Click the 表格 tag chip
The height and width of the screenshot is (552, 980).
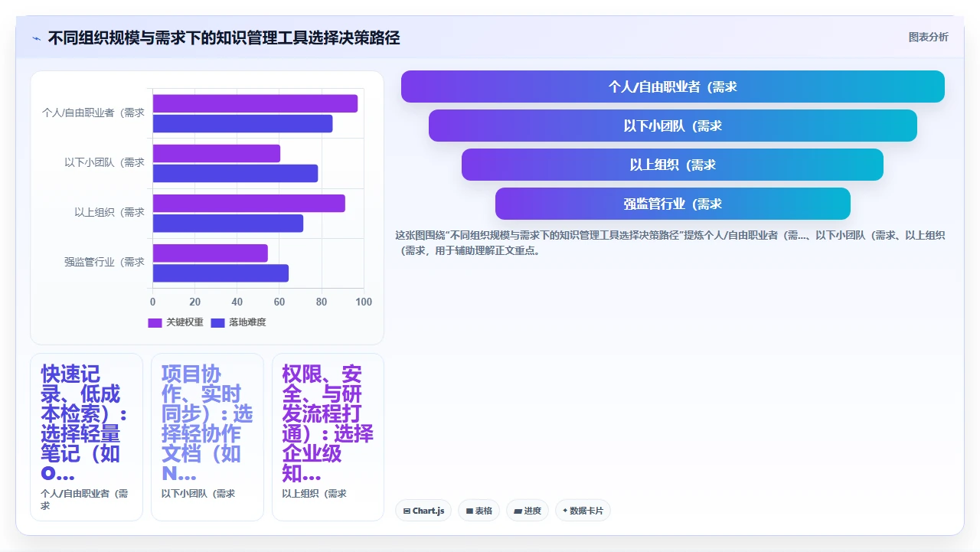[479, 511]
